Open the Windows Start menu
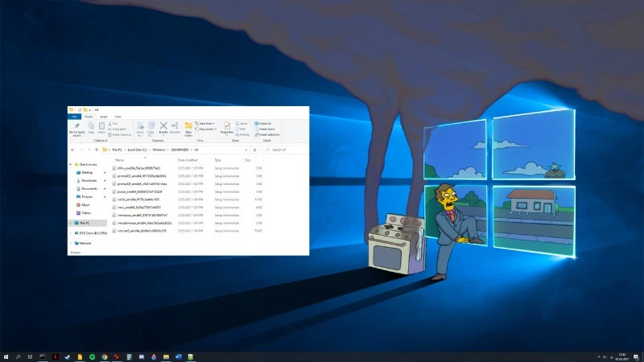The height and width of the screenshot is (362, 644). coord(6,357)
